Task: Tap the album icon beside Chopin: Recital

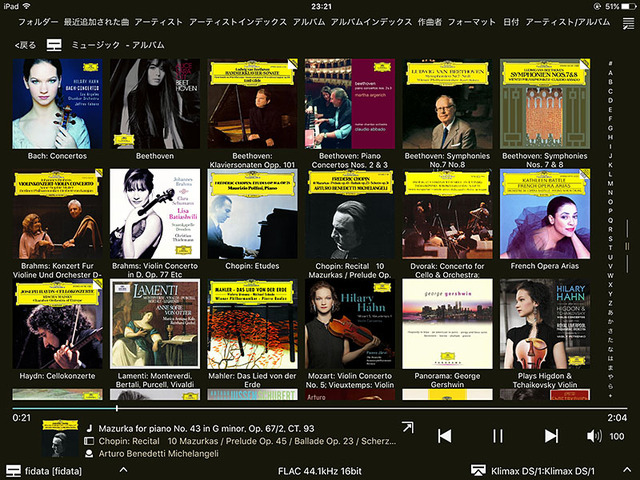Action: (89, 441)
